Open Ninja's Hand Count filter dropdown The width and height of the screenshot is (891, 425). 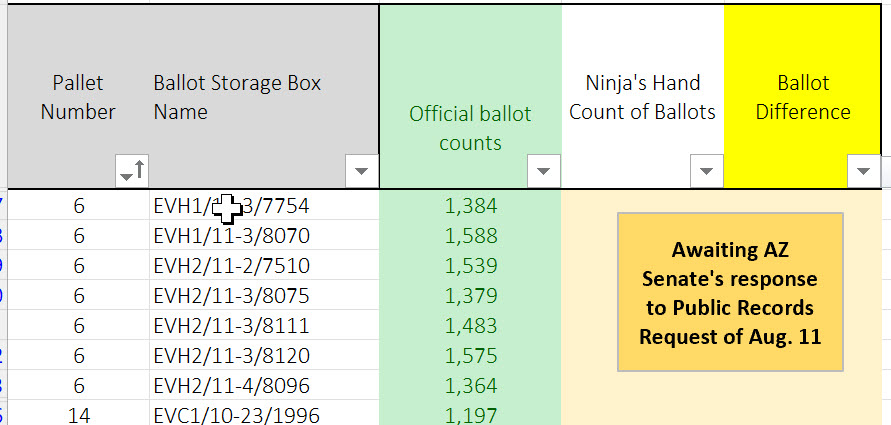(x=707, y=171)
